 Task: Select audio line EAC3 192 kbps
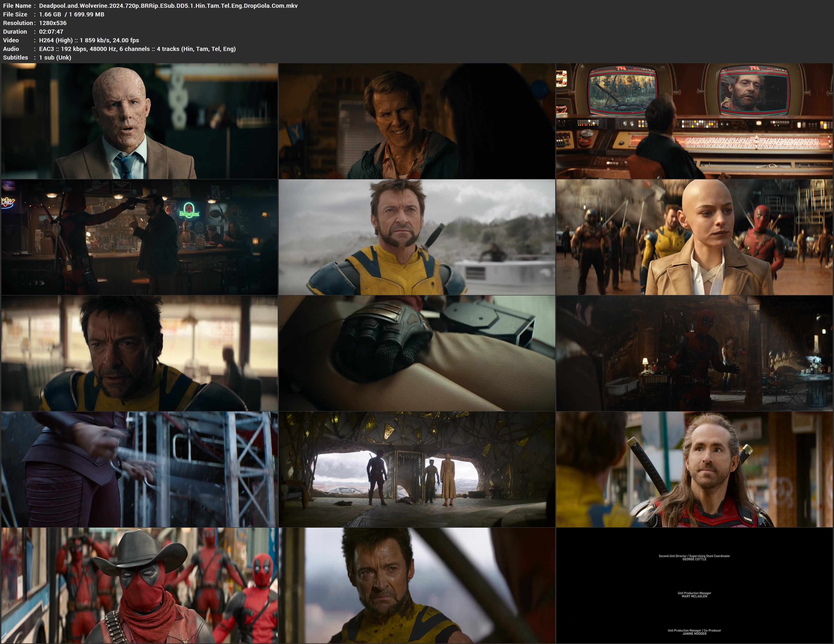click(x=138, y=49)
